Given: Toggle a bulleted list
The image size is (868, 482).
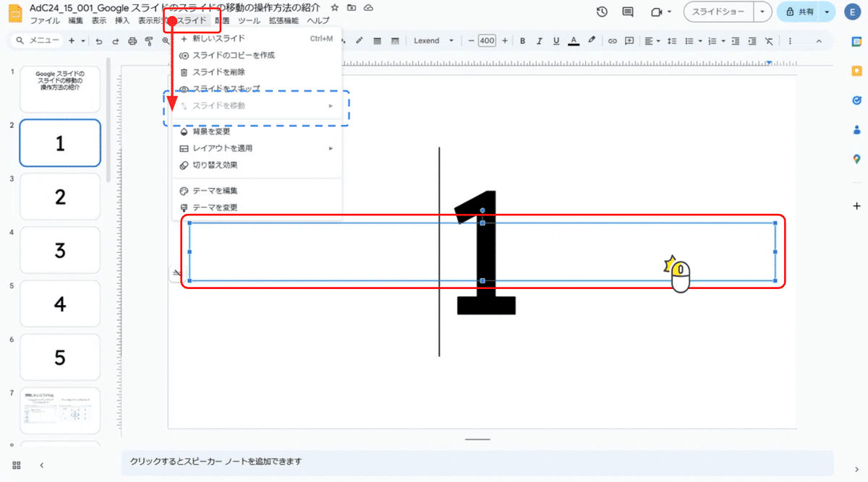Looking at the screenshot, I should (690, 40).
